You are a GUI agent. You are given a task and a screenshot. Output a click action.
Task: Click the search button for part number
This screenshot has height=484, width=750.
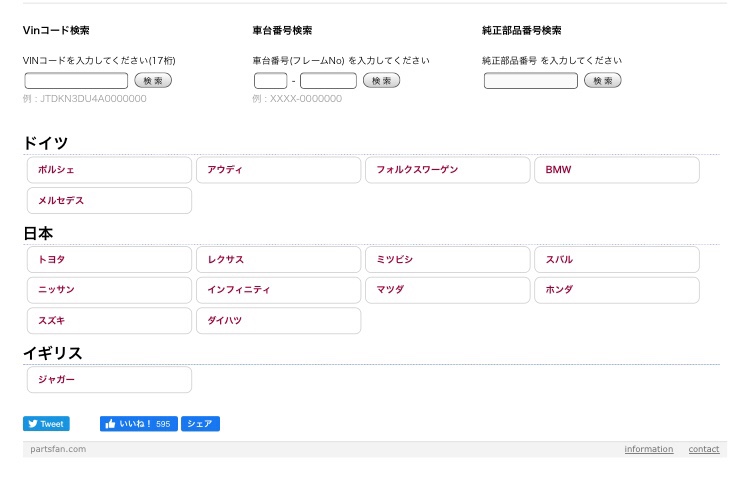pos(603,80)
